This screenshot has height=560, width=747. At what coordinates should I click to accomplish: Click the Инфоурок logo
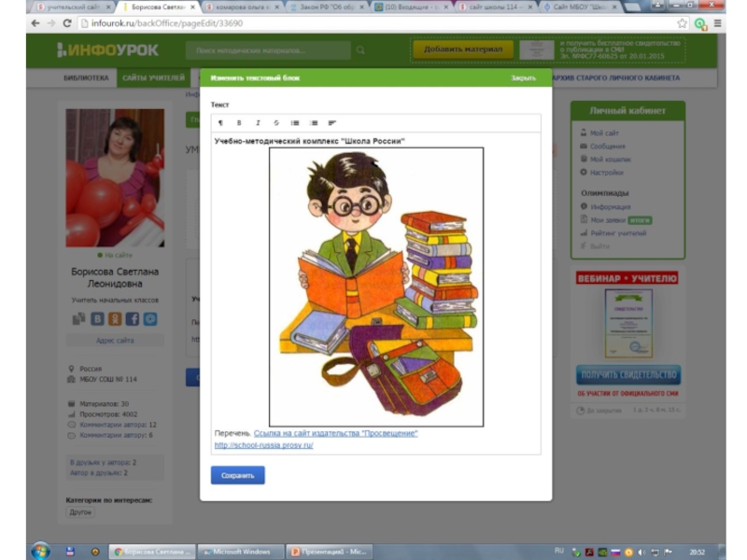pos(107,50)
